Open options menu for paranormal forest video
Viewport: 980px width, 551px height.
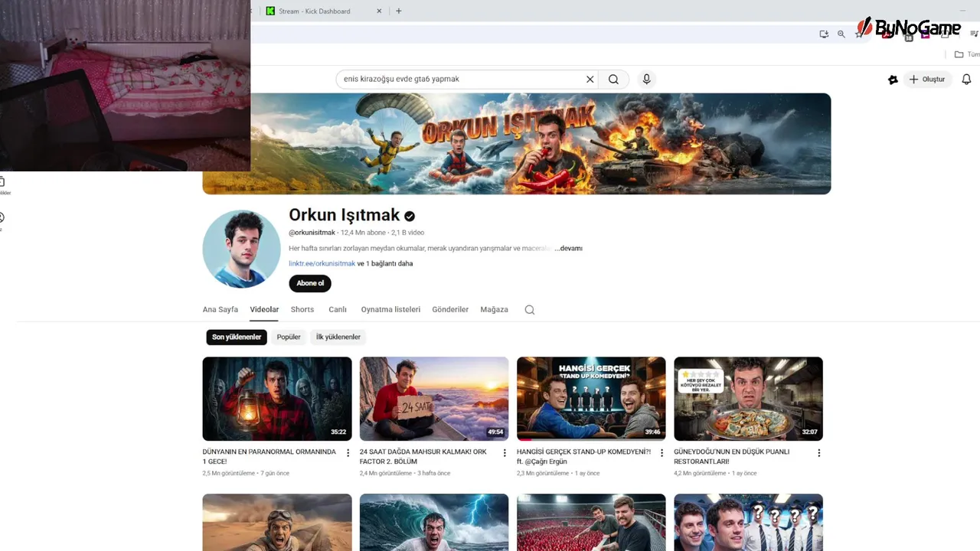(348, 453)
